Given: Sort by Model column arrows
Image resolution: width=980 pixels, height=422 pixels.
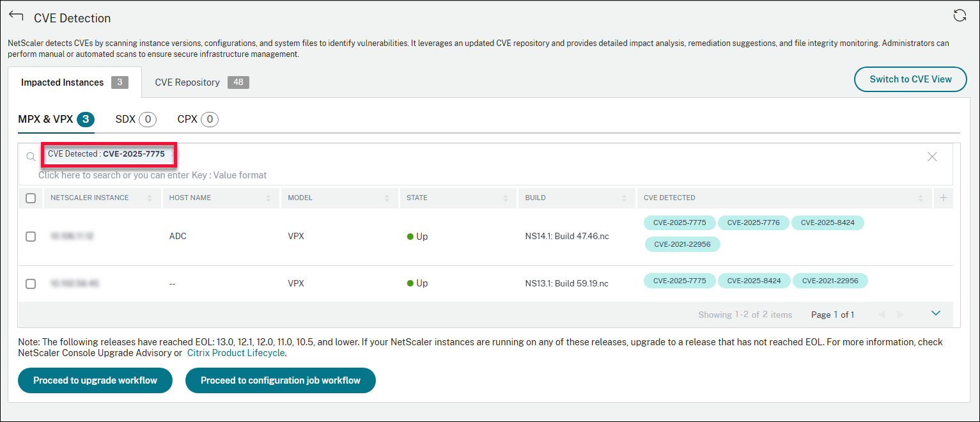Looking at the screenshot, I should [x=387, y=198].
